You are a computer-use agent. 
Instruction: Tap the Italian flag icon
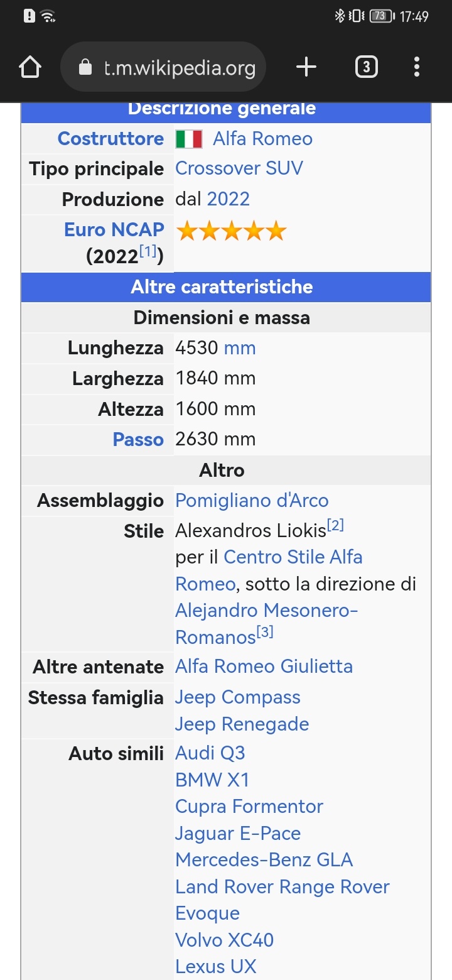point(188,139)
